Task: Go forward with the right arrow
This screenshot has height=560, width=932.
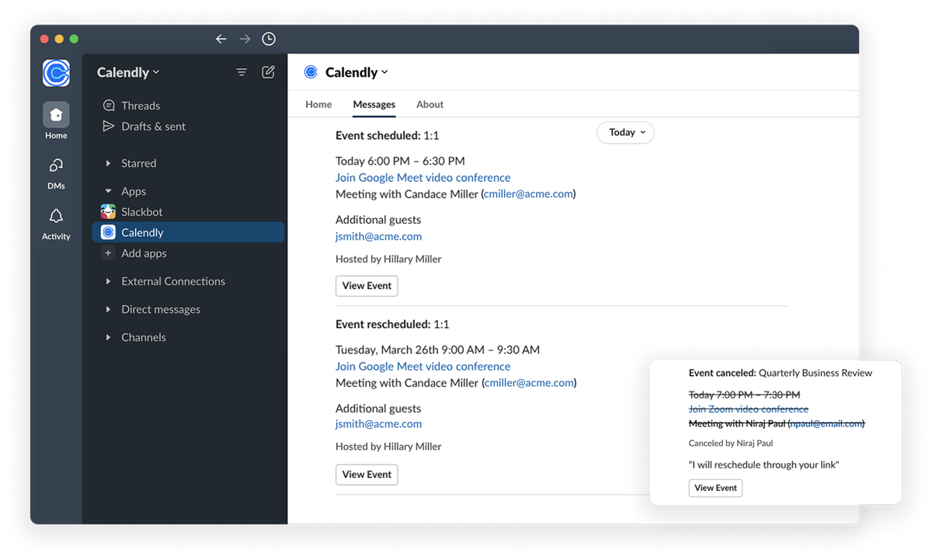Action: (x=245, y=39)
